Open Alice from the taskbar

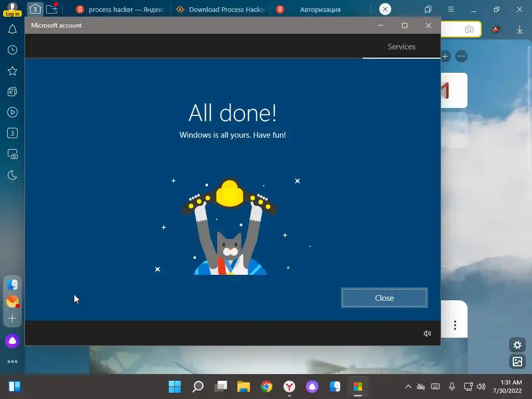pyautogui.click(x=312, y=387)
